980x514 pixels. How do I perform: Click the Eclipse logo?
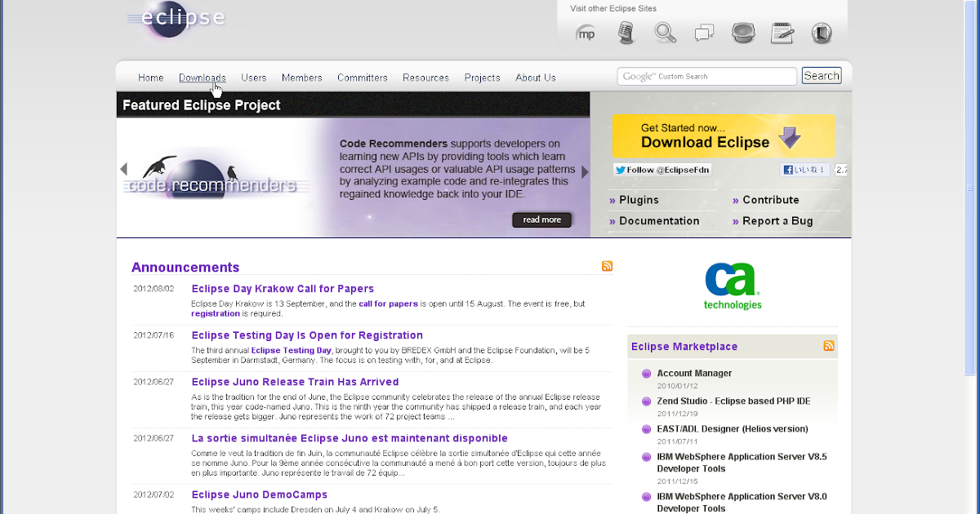176,18
